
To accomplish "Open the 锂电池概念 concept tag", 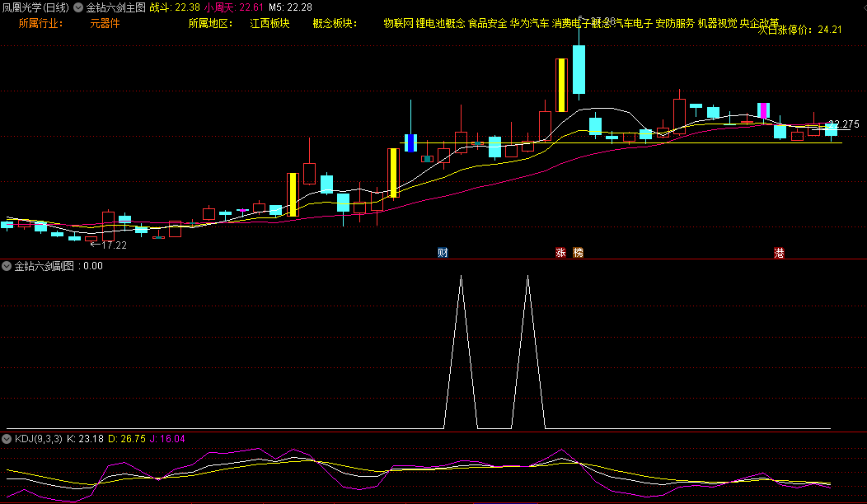I will pyautogui.click(x=441, y=24).
